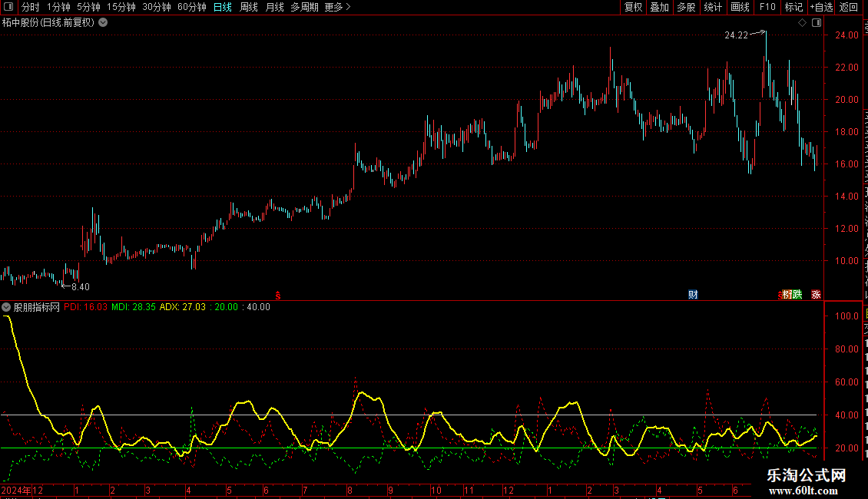Screen dimensions: 868x499
Task: Select the 60分钟 period
Action: tap(192, 7)
